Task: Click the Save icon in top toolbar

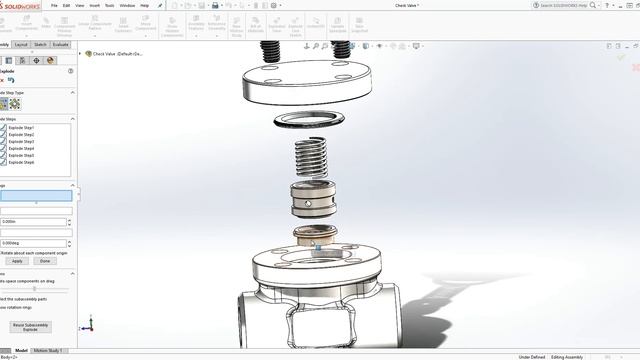Action: coord(201,5)
